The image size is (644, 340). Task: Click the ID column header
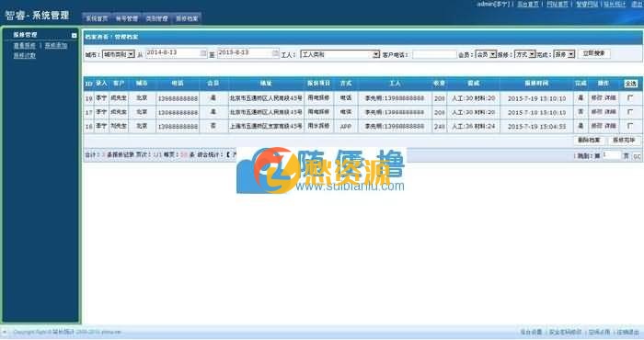point(88,84)
